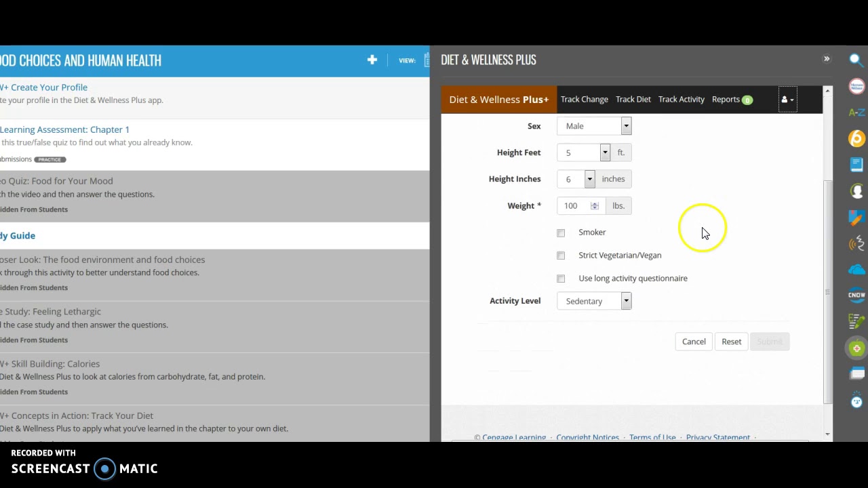
Task: Click the Diet & Wellness Plus+ brand tab
Action: [x=498, y=100]
